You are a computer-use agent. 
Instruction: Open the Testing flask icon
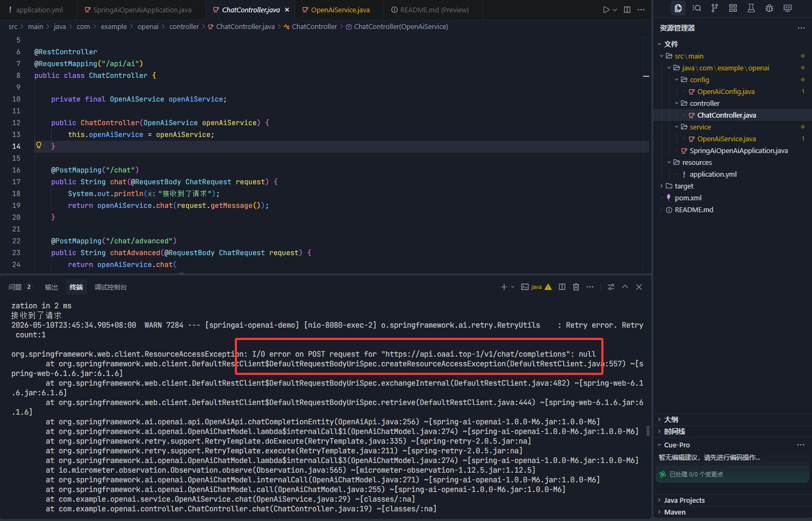[751, 8]
